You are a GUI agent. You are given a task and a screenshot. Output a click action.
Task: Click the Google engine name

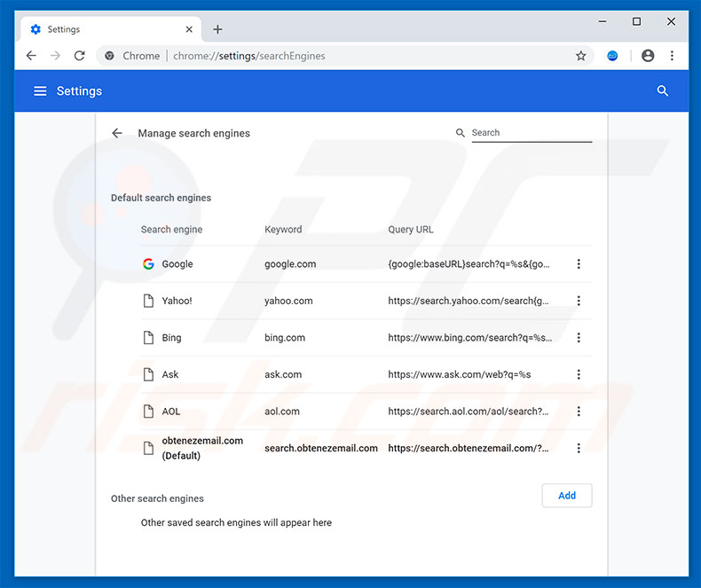(177, 264)
